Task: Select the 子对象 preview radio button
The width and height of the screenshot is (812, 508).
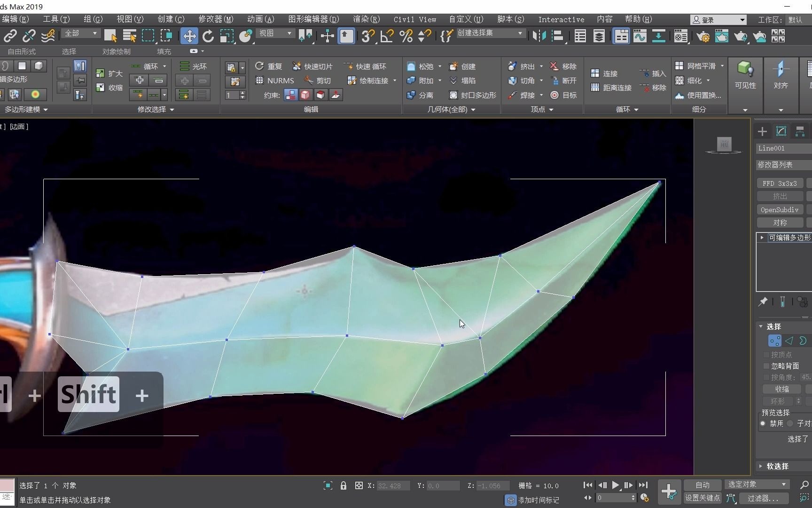Action: [x=790, y=423]
